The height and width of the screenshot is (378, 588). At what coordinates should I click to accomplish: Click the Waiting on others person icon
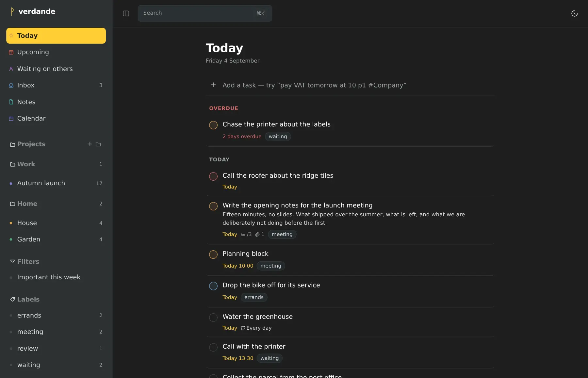[x=11, y=69]
